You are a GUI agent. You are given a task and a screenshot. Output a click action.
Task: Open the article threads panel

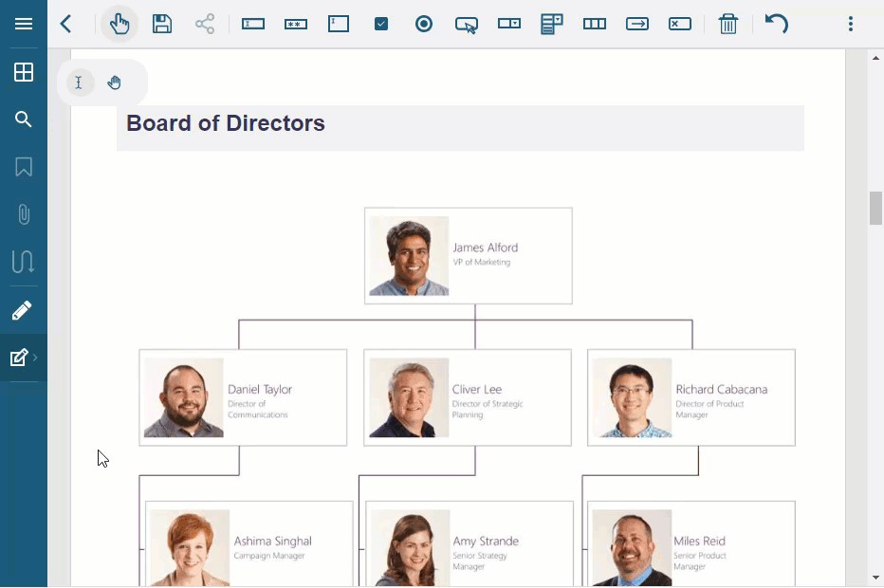click(23, 262)
